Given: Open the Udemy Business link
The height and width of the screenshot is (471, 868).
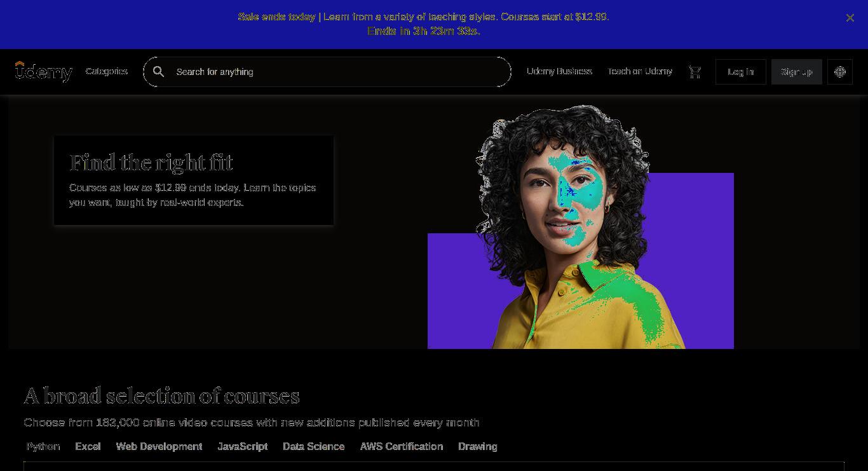Looking at the screenshot, I should coord(559,71).
